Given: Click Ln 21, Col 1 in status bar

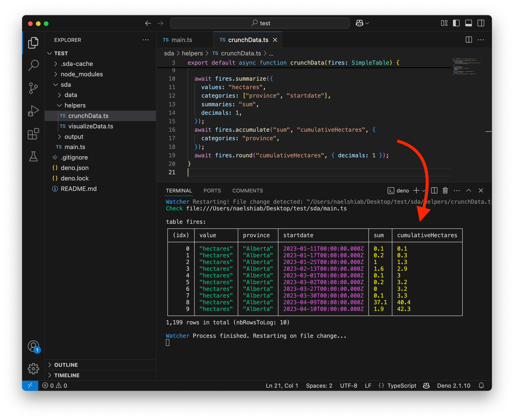Looking at the screenshot, I should pos(282,385).
